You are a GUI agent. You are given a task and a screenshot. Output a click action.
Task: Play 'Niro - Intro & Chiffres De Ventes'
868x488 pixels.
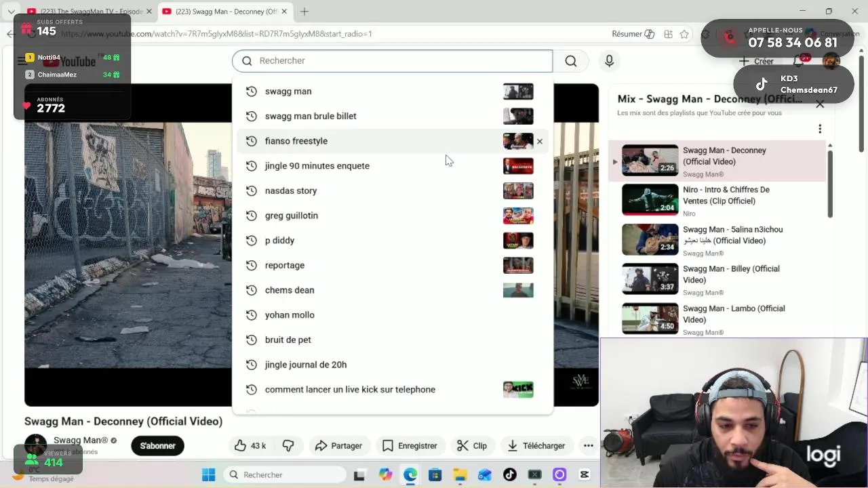tap(717, 201)
